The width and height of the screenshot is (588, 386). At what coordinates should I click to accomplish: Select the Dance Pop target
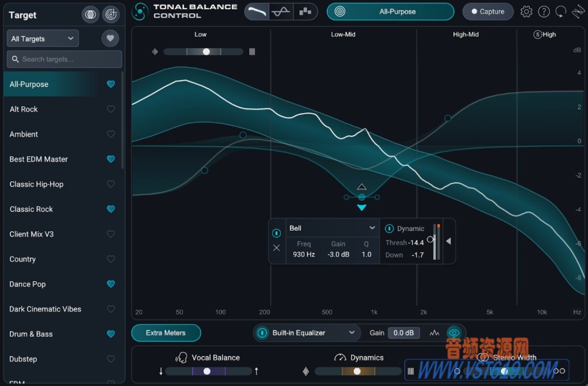point(28,284)
